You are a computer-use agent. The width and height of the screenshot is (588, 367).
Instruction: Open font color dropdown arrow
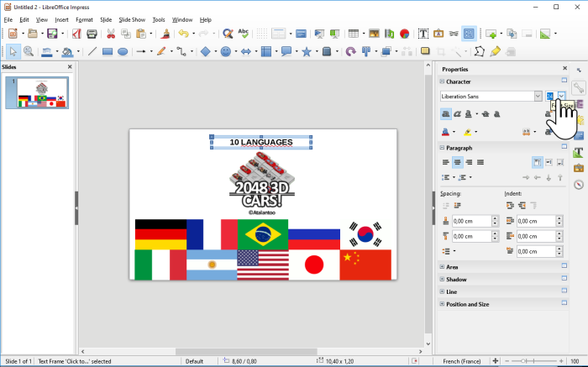pos(454,132)
